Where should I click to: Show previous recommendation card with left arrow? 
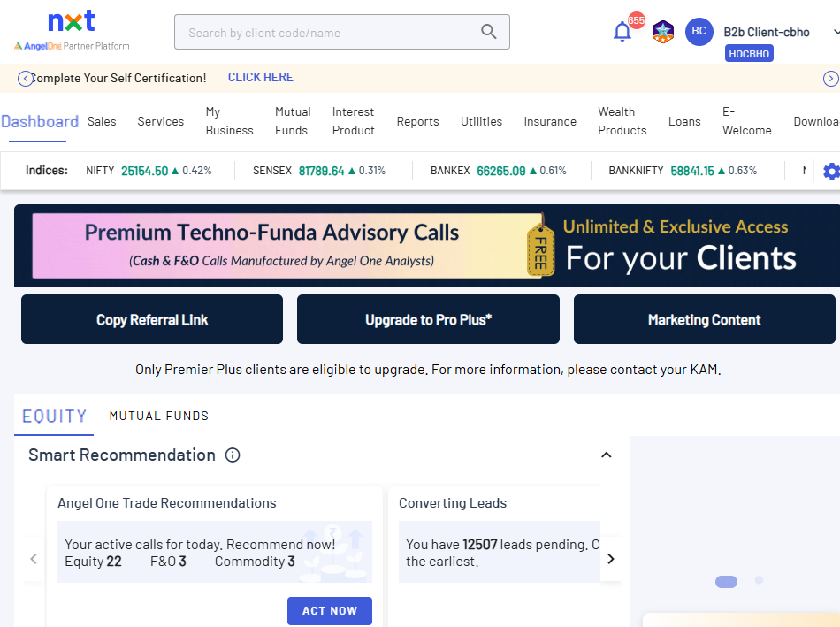[34, 559]
